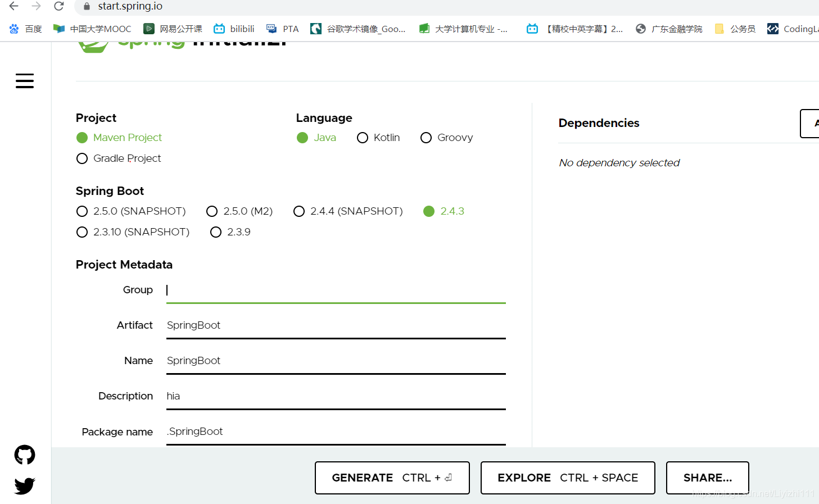Open the 公务员 bookmark folder
Screen dimensions: 819x504
(x=735, y=29)
